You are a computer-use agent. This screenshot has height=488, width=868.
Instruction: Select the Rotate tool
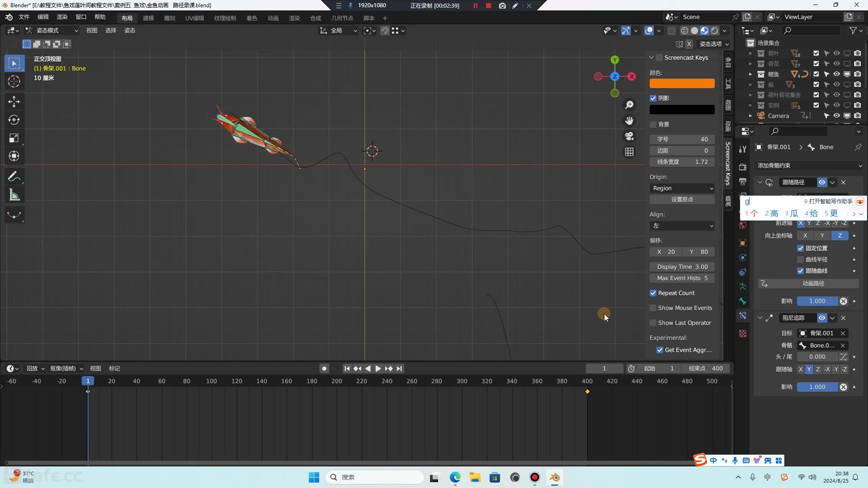coord(14,120)
